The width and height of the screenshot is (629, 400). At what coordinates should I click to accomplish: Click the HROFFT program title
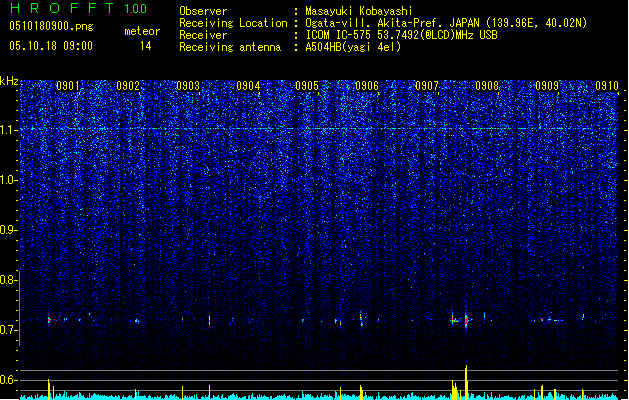(62, 8)
